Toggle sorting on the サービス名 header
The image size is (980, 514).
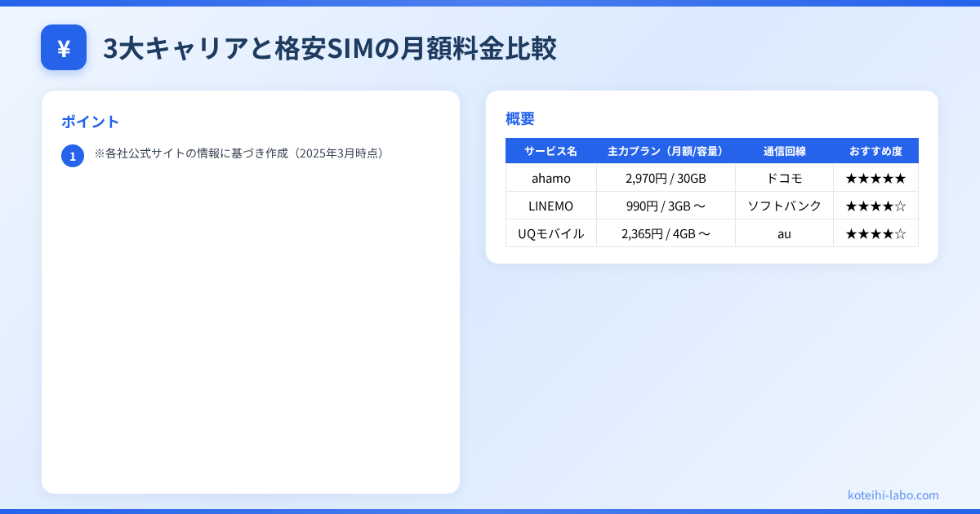point(551,150)
